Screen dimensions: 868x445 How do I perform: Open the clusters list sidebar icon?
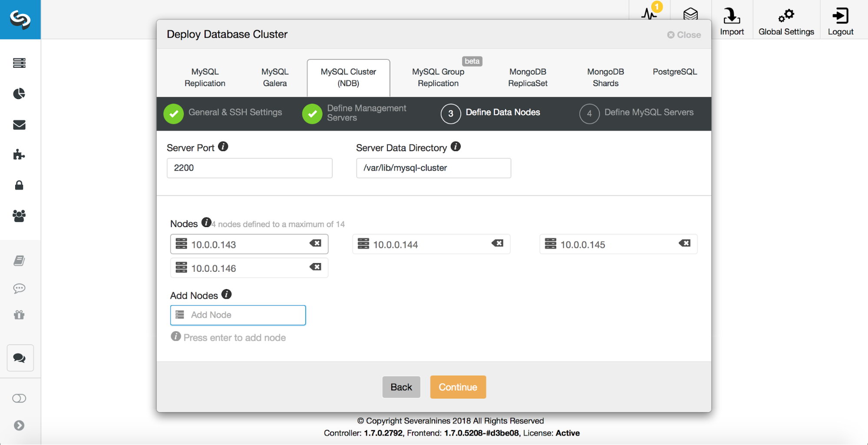pos(19,63)
